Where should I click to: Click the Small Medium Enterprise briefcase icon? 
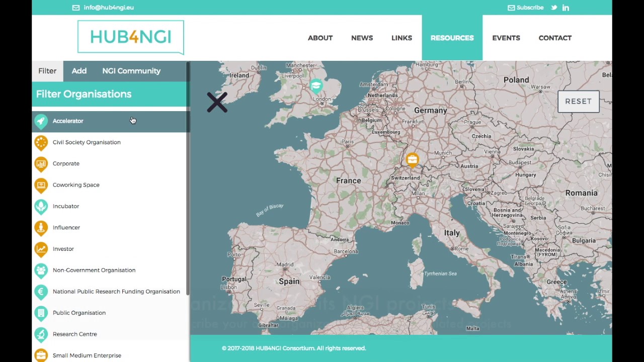point(41,355)
